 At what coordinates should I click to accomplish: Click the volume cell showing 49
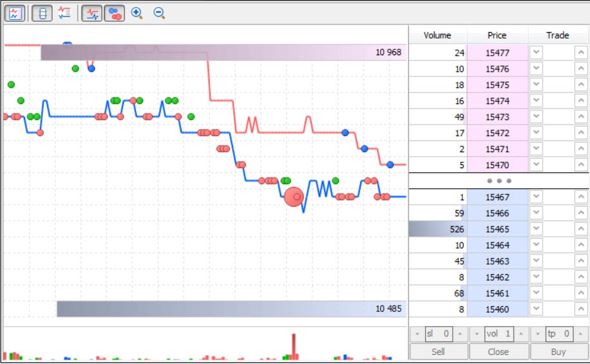438,117
